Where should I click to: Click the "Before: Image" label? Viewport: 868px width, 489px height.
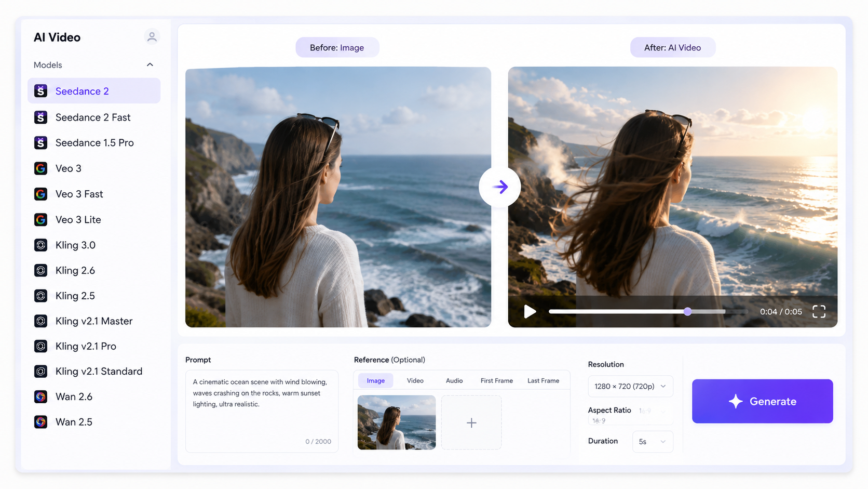tap(337, 48)
